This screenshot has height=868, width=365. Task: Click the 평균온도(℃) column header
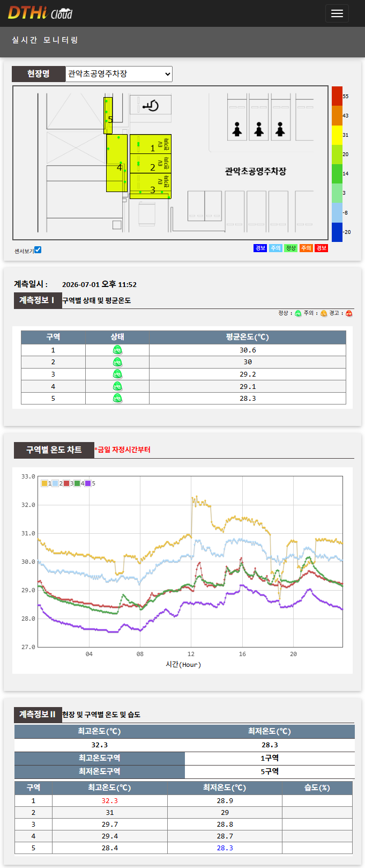(248, 337)
